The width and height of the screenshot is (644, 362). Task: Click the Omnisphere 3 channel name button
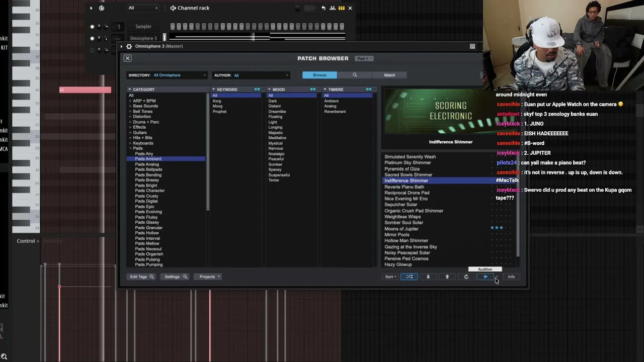click(x=143, y=38)
